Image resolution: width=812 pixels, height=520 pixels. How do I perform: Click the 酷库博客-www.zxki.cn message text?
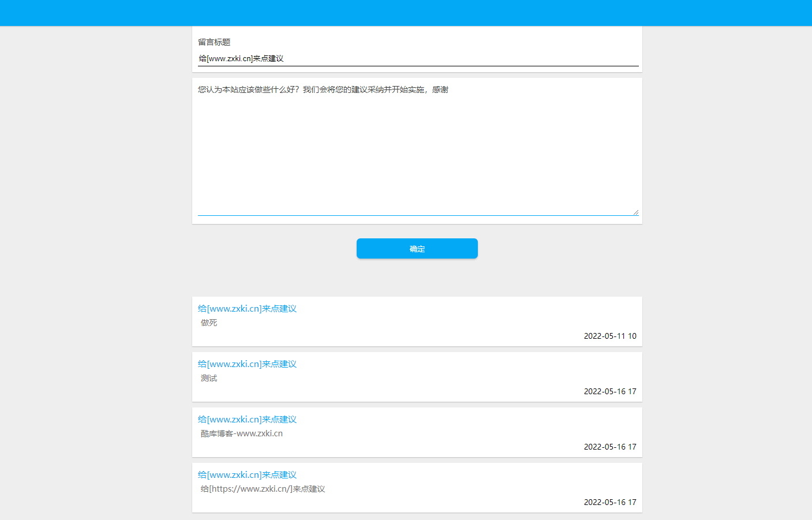(242, 433)
